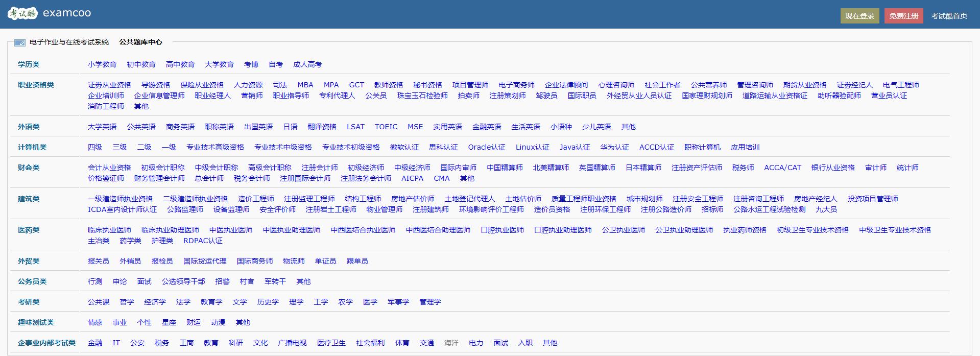Open the TOEIC link
The width and height of the screenshot is (980, 356).
tap(386, 127)
